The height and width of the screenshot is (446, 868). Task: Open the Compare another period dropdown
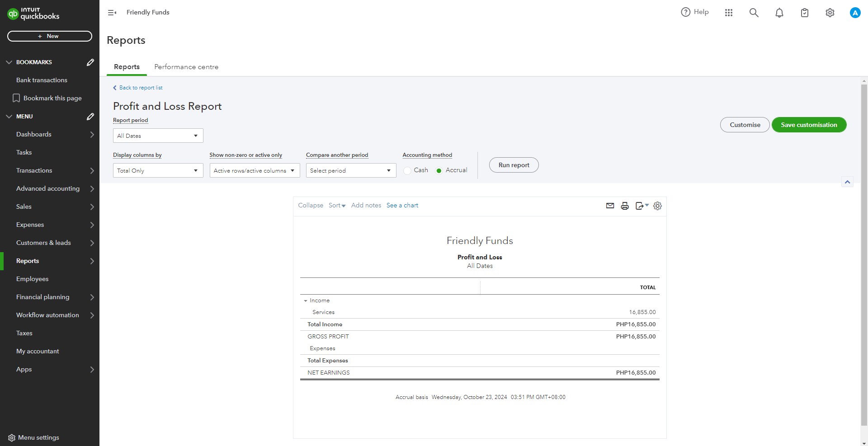click(x=351, y=170)
